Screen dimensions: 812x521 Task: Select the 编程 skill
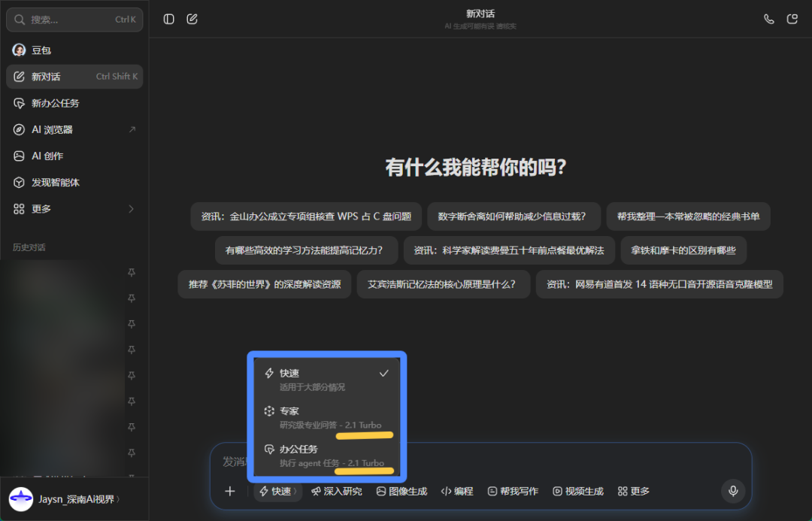click(x=457, y=491)
